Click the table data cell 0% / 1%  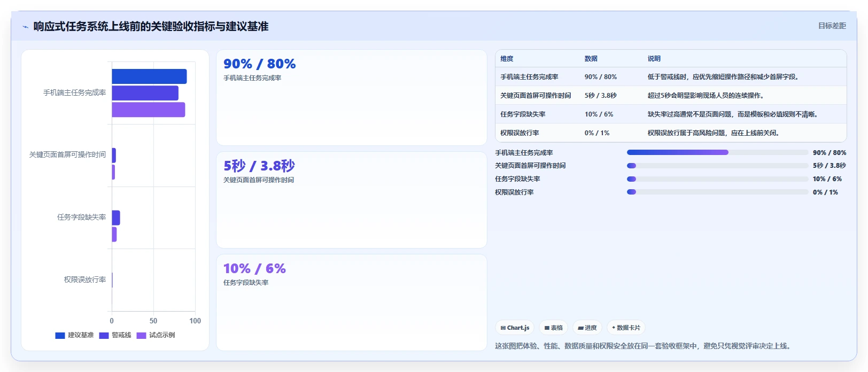(597, 133)
